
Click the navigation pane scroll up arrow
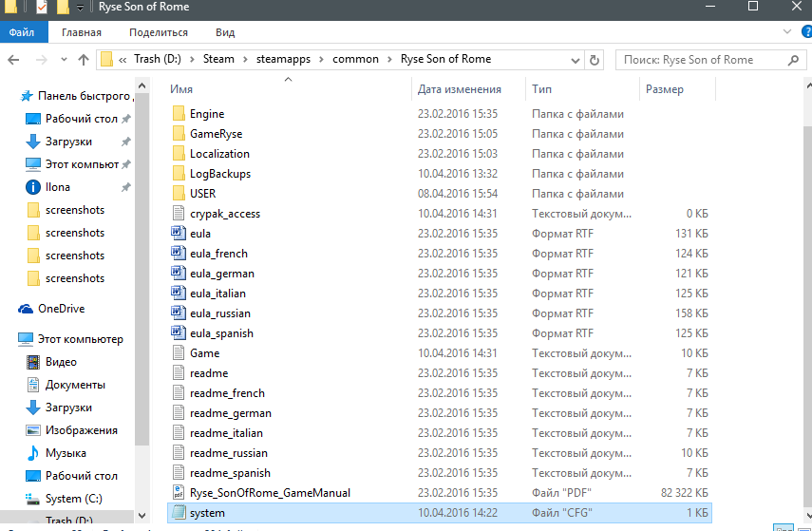click(142, 86)
